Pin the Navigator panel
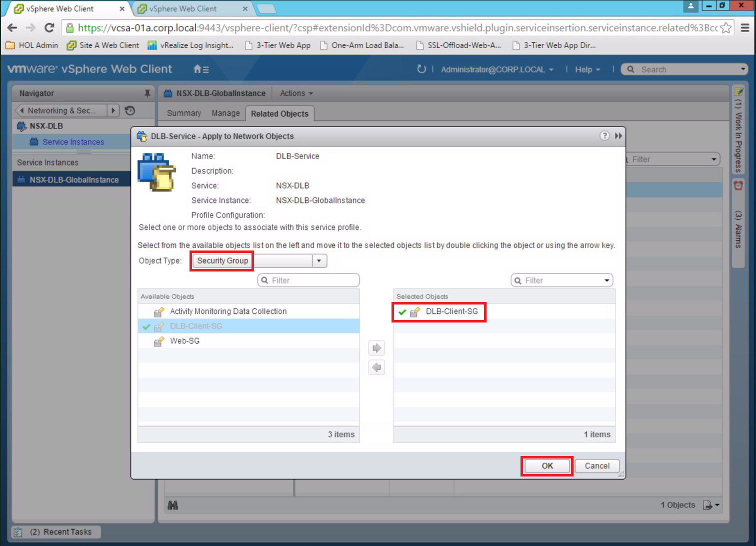Image resolution: width=756 pixels, height=546 pixels. (x=147, y=93)
